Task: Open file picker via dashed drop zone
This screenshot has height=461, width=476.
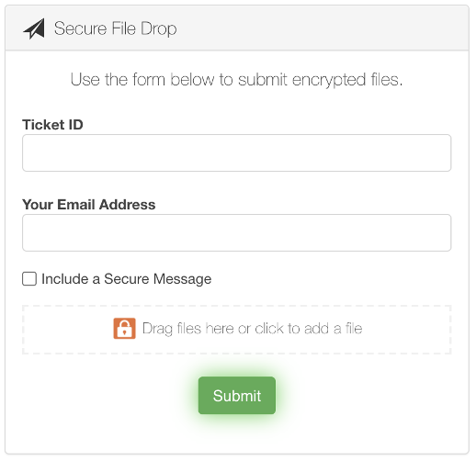Action: (236, 330)
